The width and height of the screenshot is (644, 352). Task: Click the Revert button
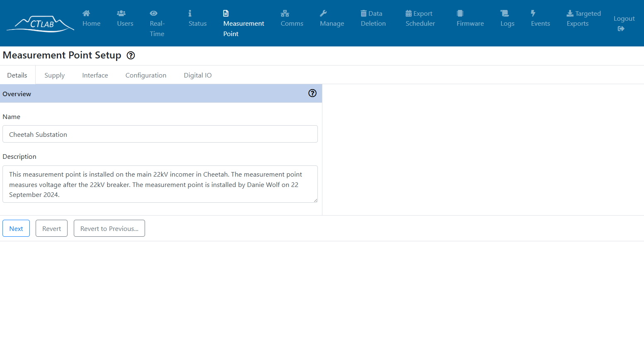[51, 228]
